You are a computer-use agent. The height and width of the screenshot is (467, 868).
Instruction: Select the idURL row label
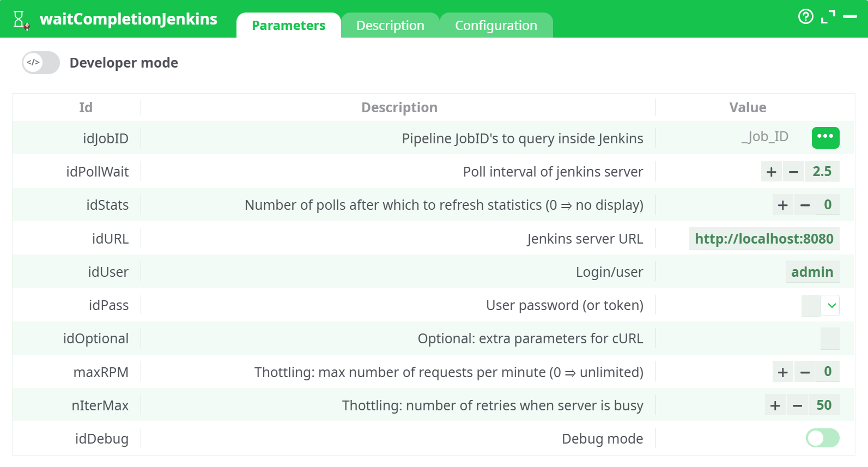tap(110, 239)
